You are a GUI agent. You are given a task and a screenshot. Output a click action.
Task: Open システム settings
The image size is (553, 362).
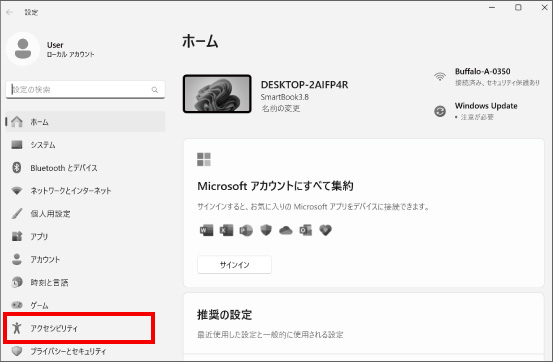coord(85,145)
